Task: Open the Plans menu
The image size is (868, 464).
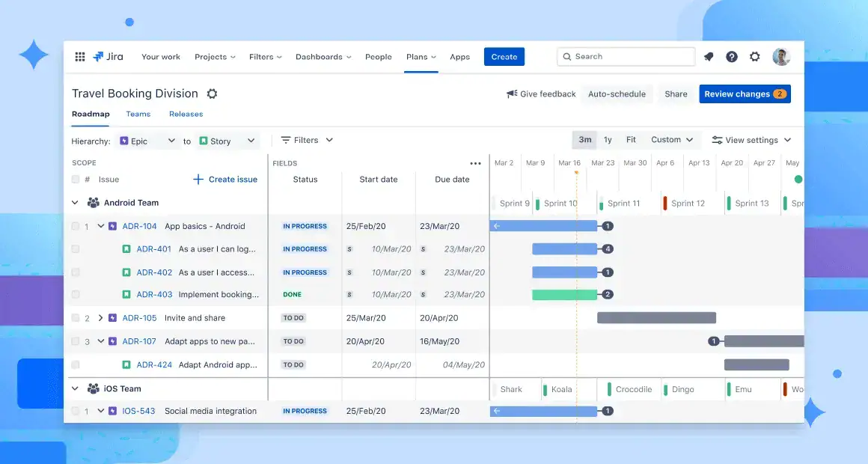Action: (421, 56)
